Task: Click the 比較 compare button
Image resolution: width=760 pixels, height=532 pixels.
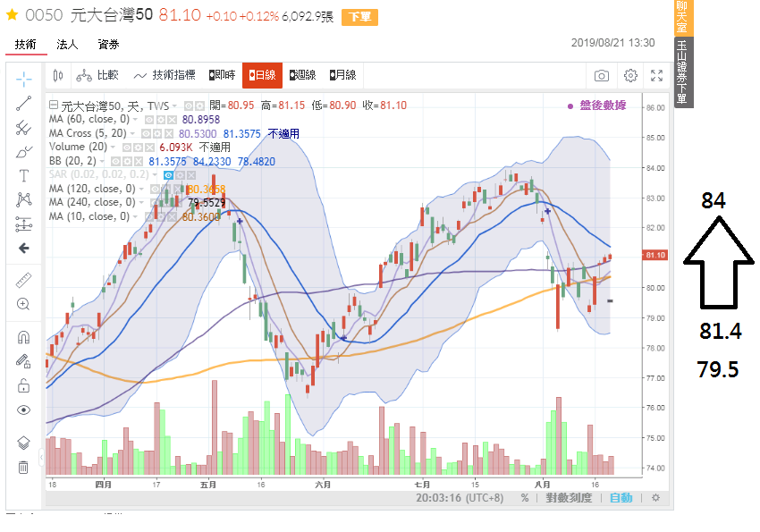Action: pyautogui.click(x=97, y=75)
